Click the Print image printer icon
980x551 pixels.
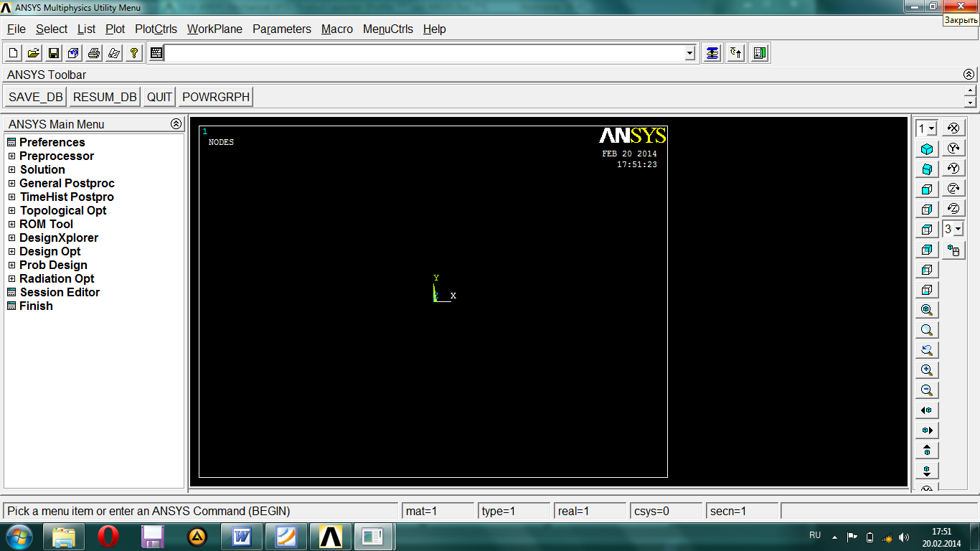[x=93, y=53]
